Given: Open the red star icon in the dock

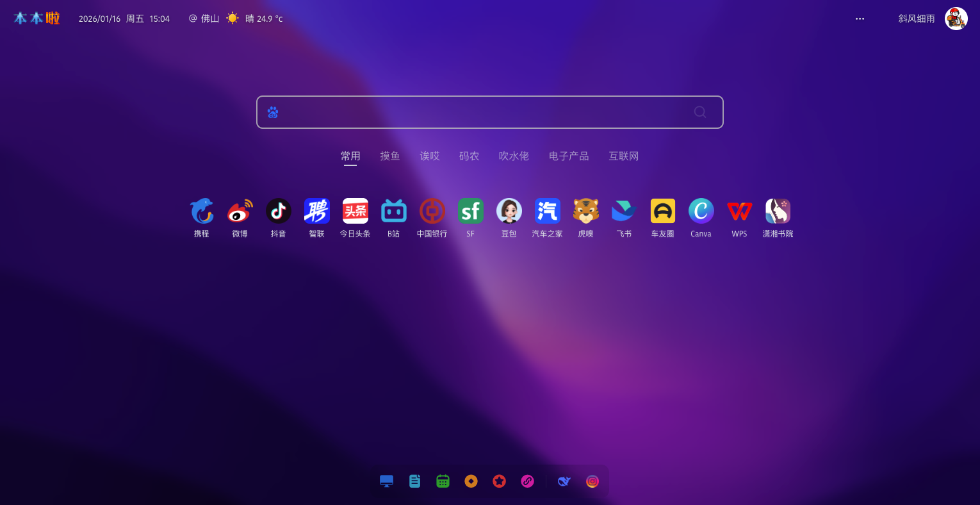Looking at the screenshot, I should (x=499, y=481).
